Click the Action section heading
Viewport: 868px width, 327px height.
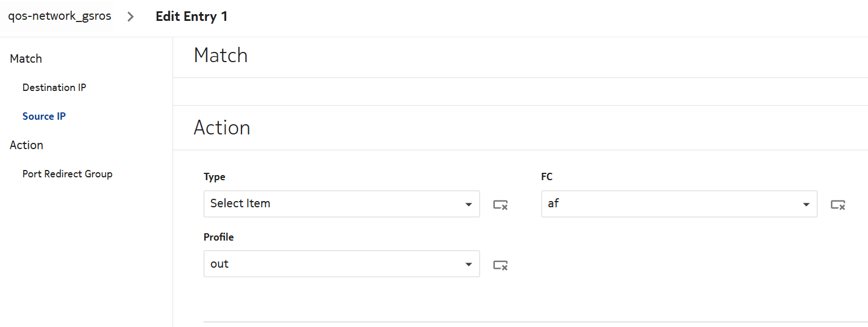click(x=222, y=128)
